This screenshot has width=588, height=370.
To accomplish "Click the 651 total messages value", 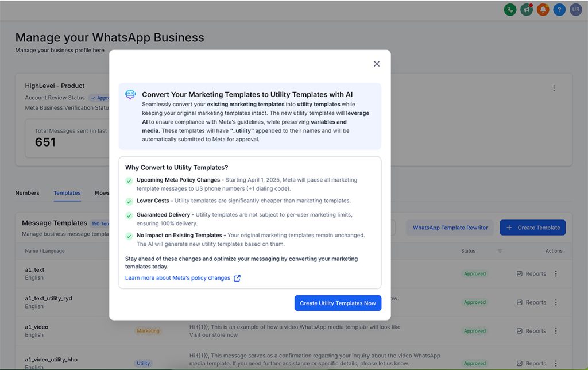I will [x=45, y=142].
